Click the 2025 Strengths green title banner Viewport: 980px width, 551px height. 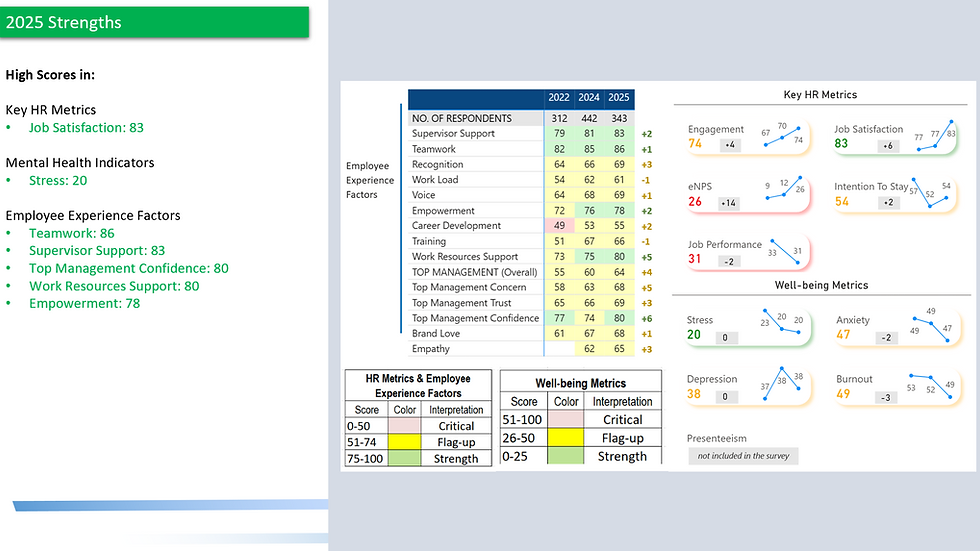(x=154, y=22)
